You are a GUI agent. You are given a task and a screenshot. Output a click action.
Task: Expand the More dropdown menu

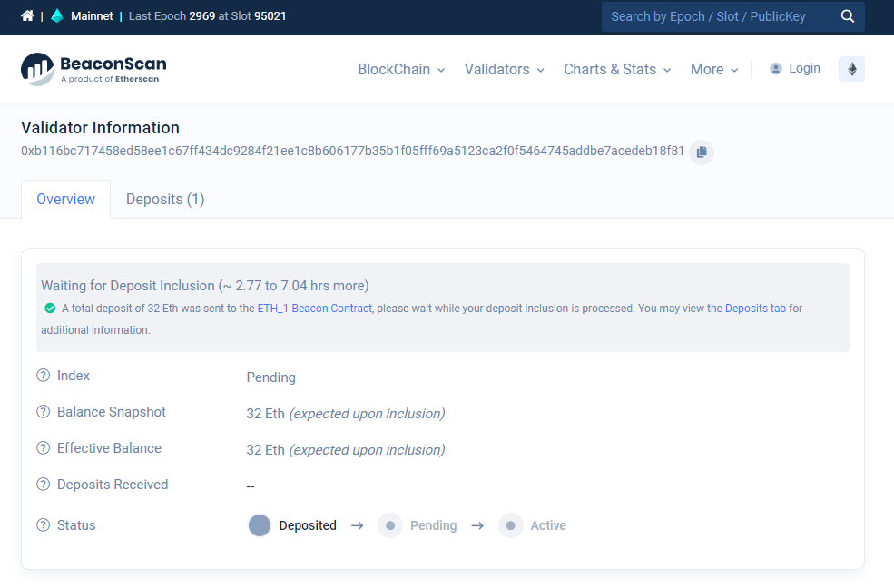[x=714, y=70]
